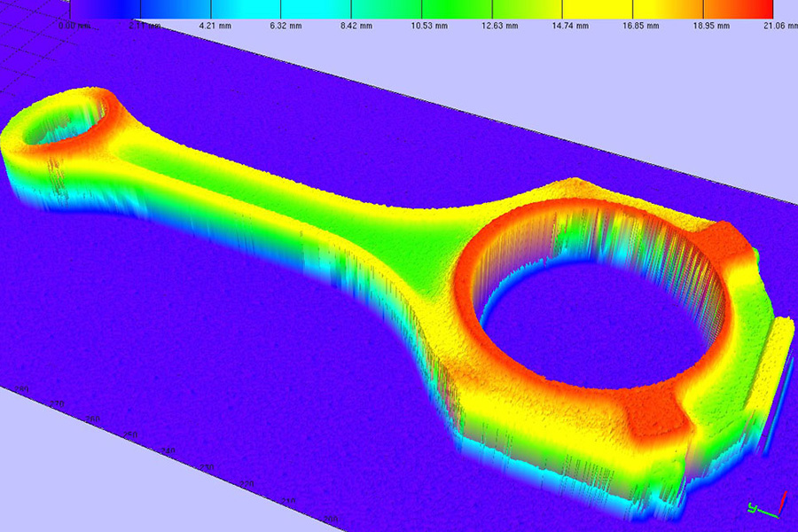Select the 250 axis tick label
This screenshot has width=798, height=532.
coord(129,434)
